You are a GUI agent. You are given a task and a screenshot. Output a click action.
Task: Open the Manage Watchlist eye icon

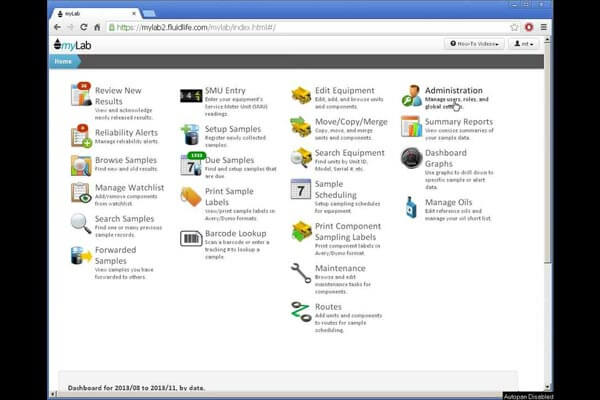[x=81, y=193]
